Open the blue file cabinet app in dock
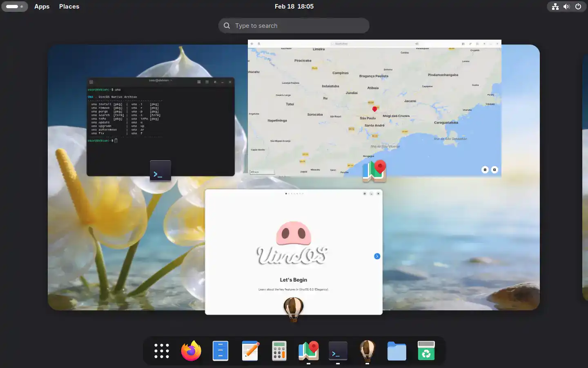The image size is (588, 368). click(220, 351)
